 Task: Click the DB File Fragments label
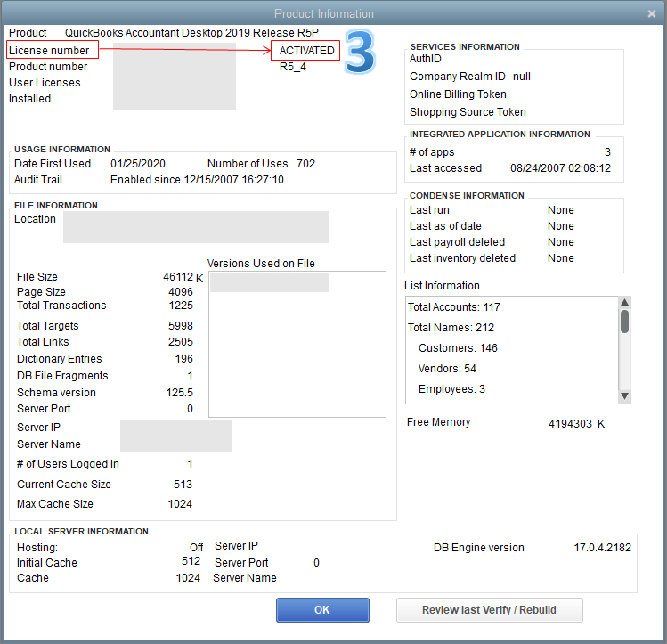pyautogui.click(x=62, y=376)
